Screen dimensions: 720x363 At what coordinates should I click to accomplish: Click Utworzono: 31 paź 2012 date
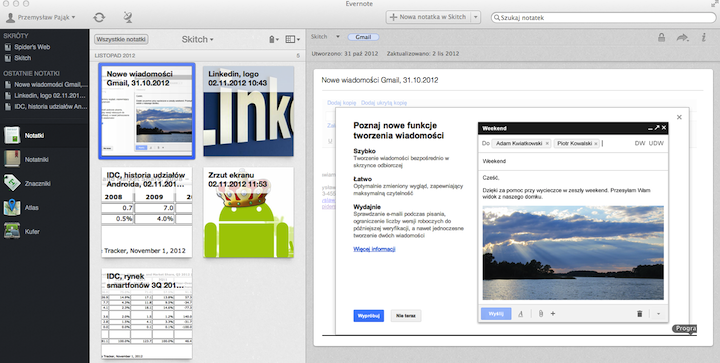point(345,54)
